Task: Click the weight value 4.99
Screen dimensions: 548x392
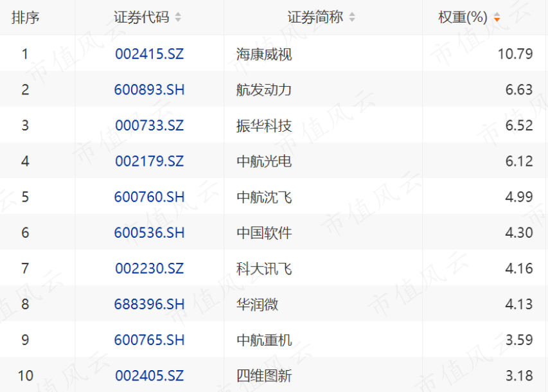Action: [519, 197]
